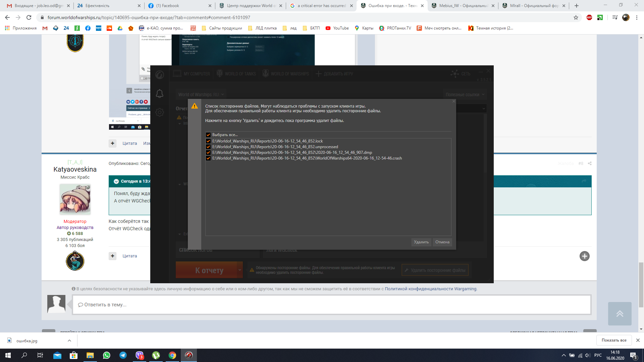
Task: Reload the forum page
Action: coord(29,17)
